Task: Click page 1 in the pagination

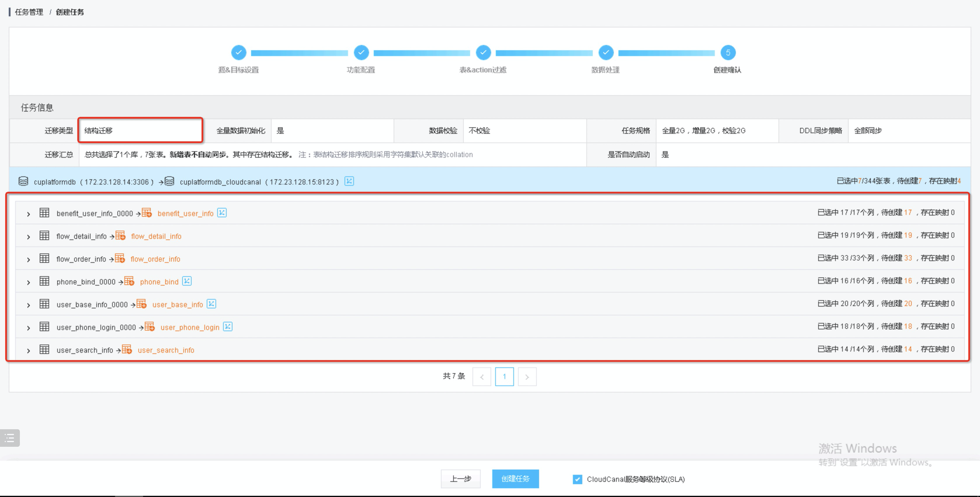Action: tap(504, 376)
